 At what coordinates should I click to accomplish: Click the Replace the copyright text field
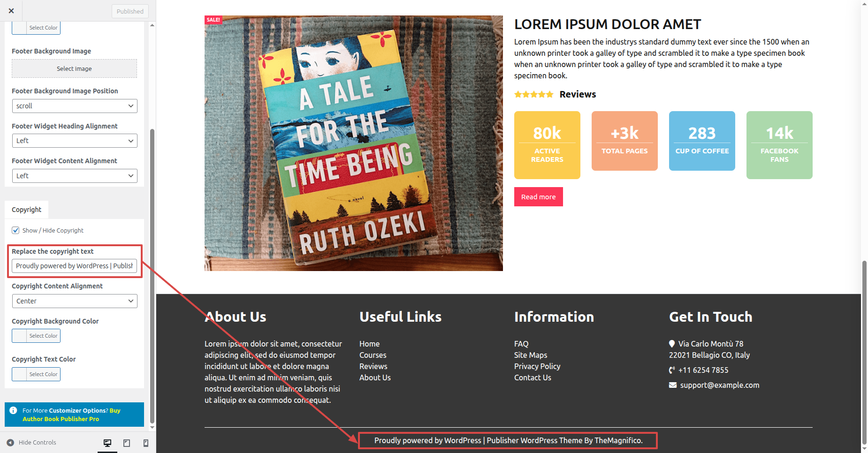tap(74, 266)
